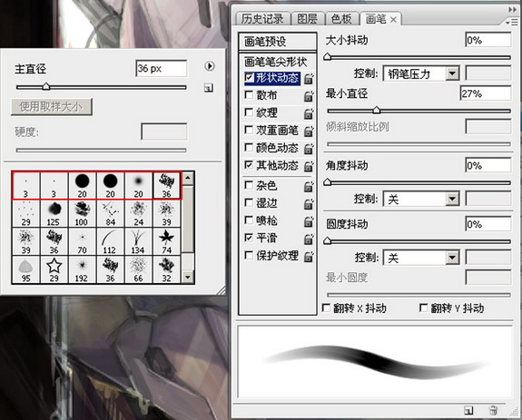This screenshot has height=420, width=522.
Task: Enable the 散布 checkbox
Action: click(249, 94)
